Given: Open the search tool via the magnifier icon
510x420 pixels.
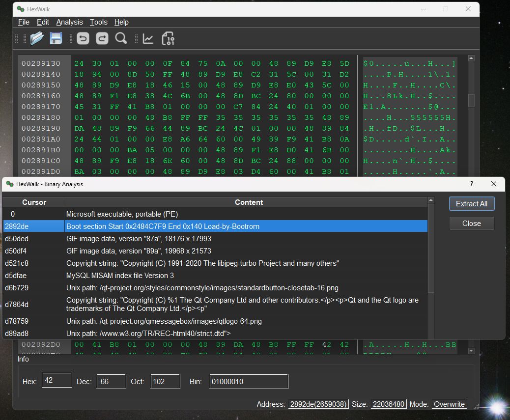Looking at the screenshot, I should 121,38.
